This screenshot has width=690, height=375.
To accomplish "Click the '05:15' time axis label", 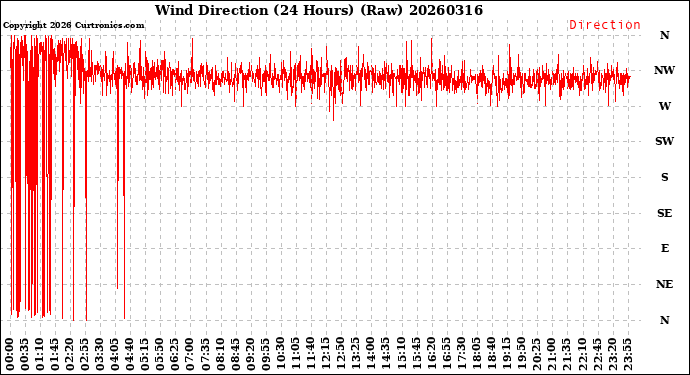I will (145, 354).
